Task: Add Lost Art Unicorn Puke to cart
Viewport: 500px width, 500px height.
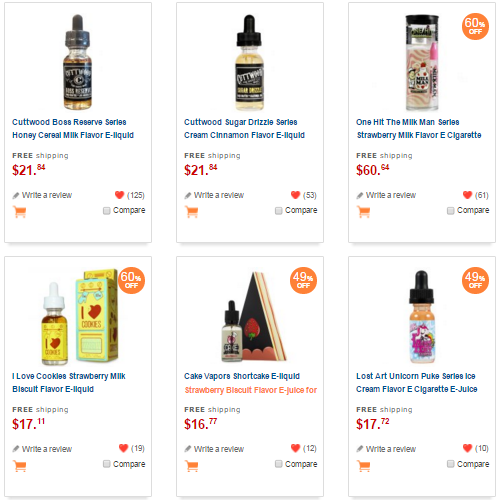Action: coord(364,466)
